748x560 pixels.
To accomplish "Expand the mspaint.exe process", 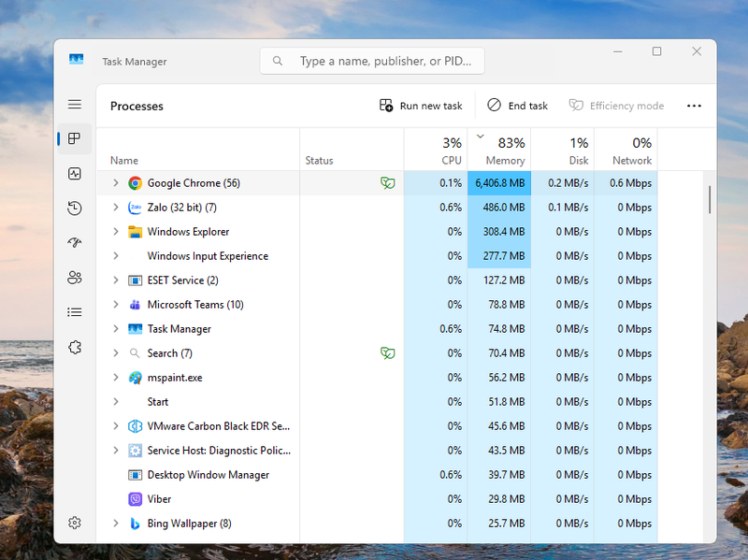I will coord(115,378).
